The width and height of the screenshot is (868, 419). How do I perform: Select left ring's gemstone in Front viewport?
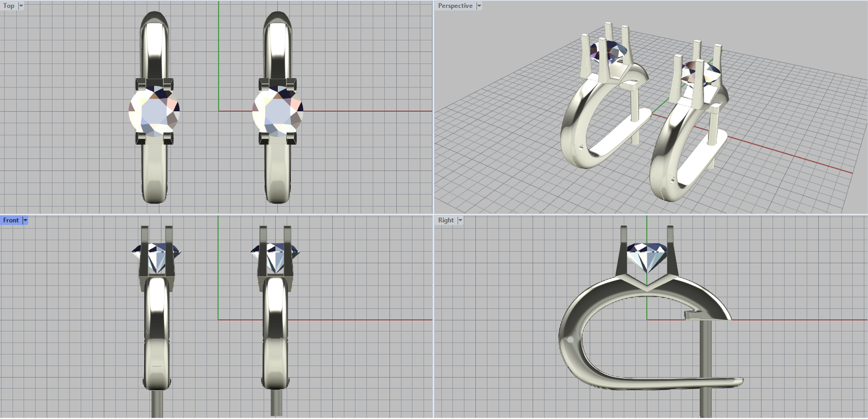point(156,256)
